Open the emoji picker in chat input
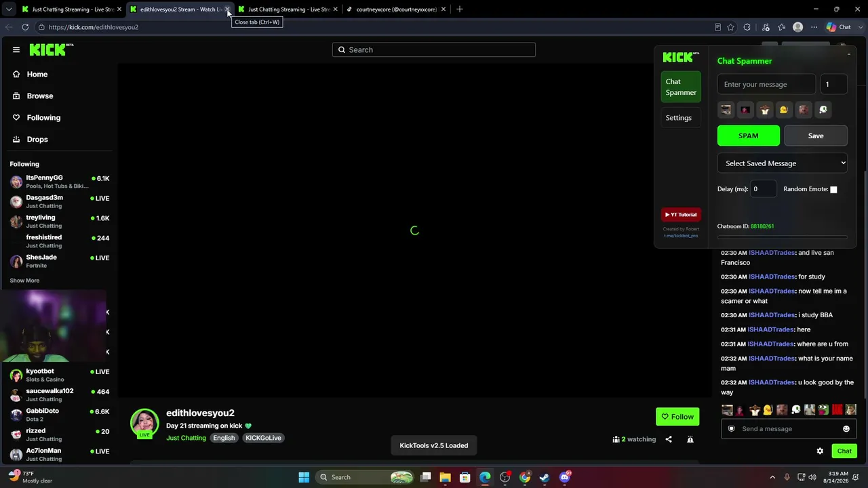Image resolution: width=868 pixels, height=488 pixels. (x=846, y=429)
